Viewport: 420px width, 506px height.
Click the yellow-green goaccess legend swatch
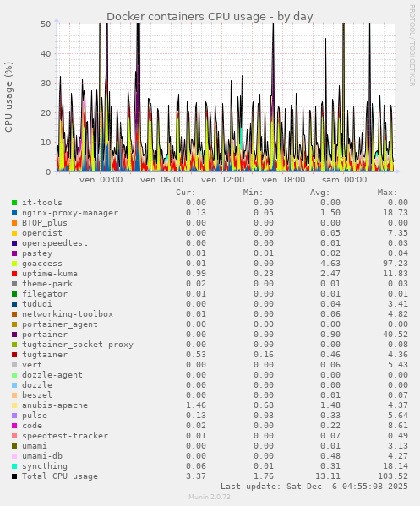(14, 264)
